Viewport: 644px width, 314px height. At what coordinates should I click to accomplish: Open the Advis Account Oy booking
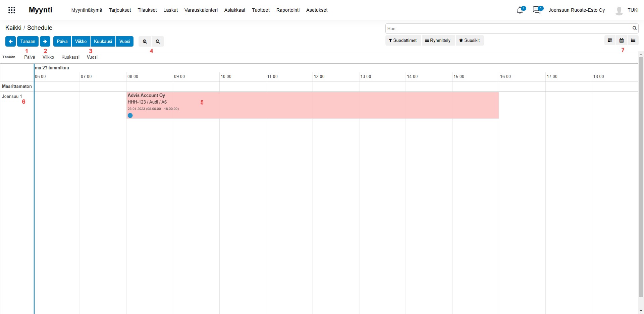[313, 105]
